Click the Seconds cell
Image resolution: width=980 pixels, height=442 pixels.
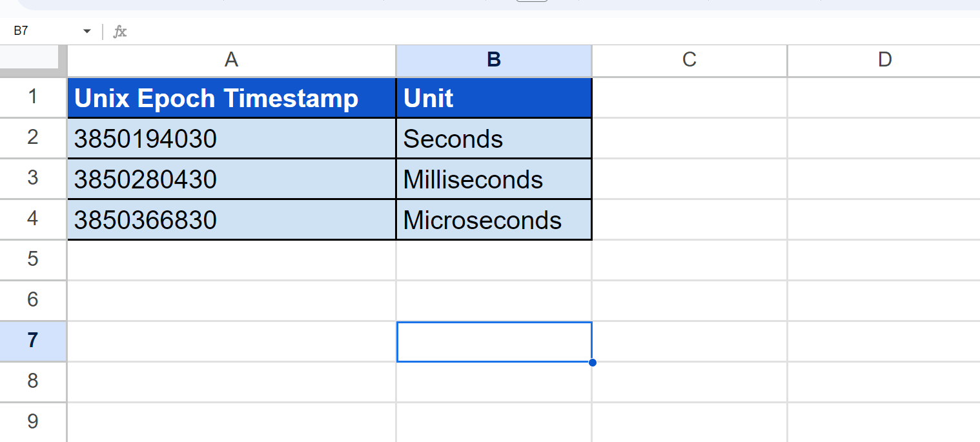click(x=494, y=139)
